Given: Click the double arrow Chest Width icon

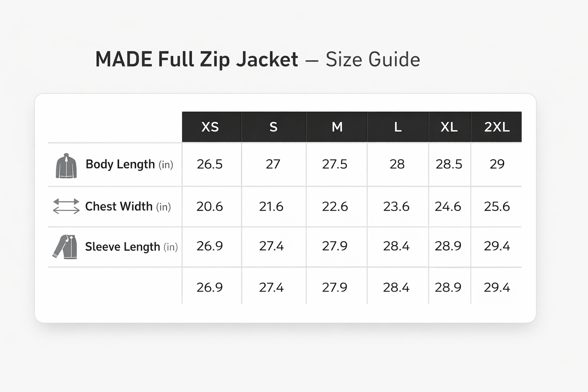Looking at the screenshot, I should pos(66,206).
